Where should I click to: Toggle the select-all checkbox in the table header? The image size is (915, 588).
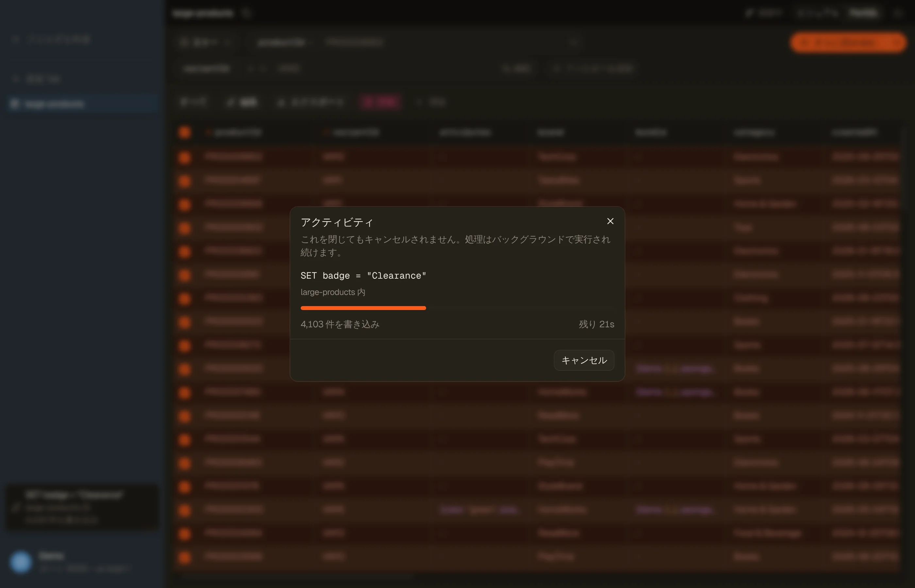(x=184, y=133)
